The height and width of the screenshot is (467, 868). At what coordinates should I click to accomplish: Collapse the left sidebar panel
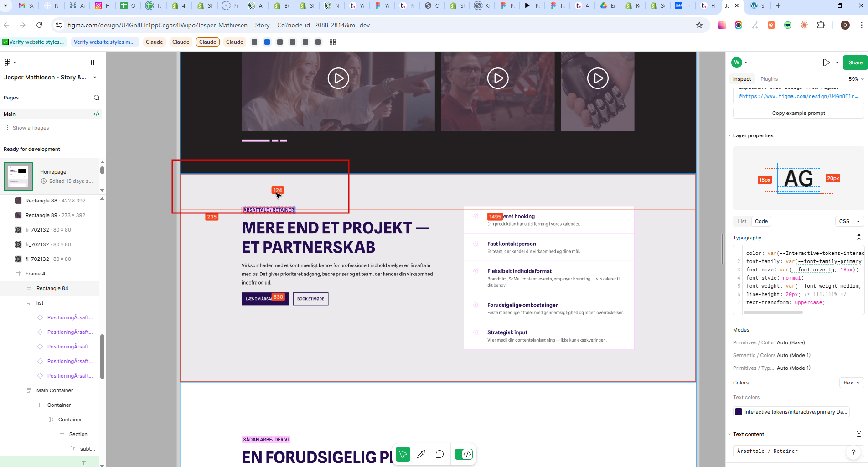95,62
